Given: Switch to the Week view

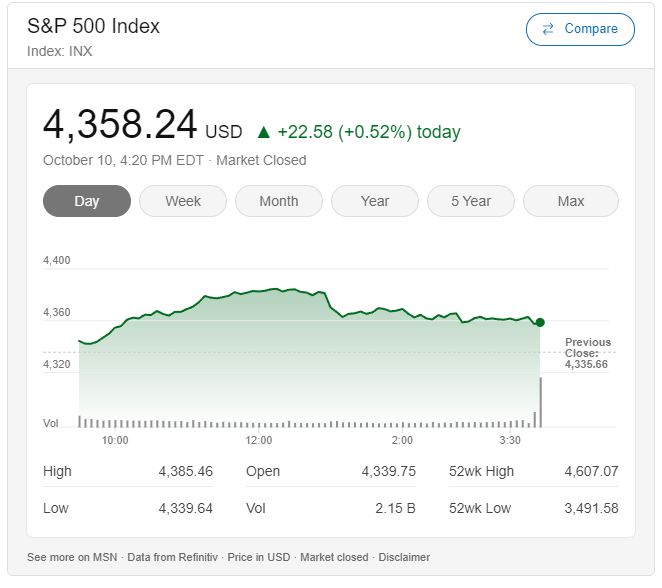Looking at the screenshot, I should pyautogui.click(x=183, y=201).
